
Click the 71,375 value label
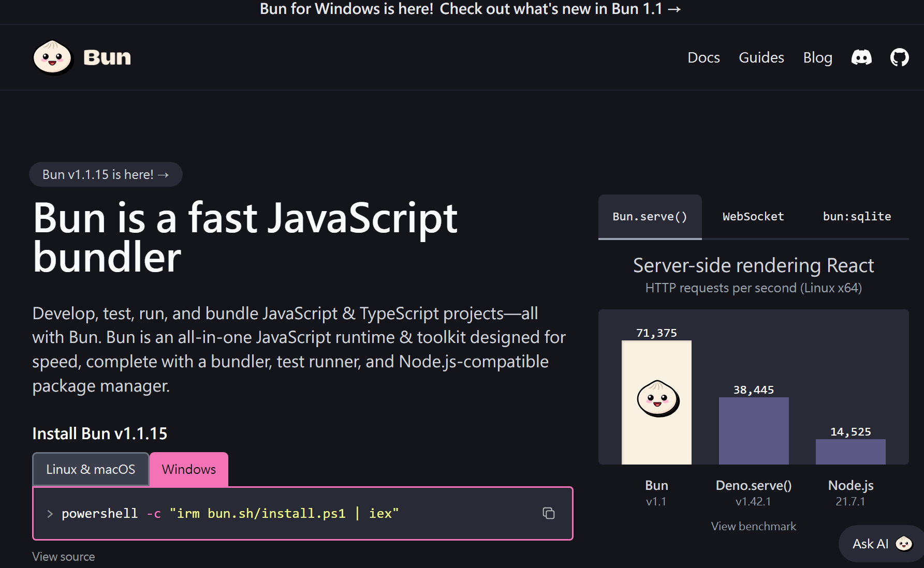(x=656, y=333)
